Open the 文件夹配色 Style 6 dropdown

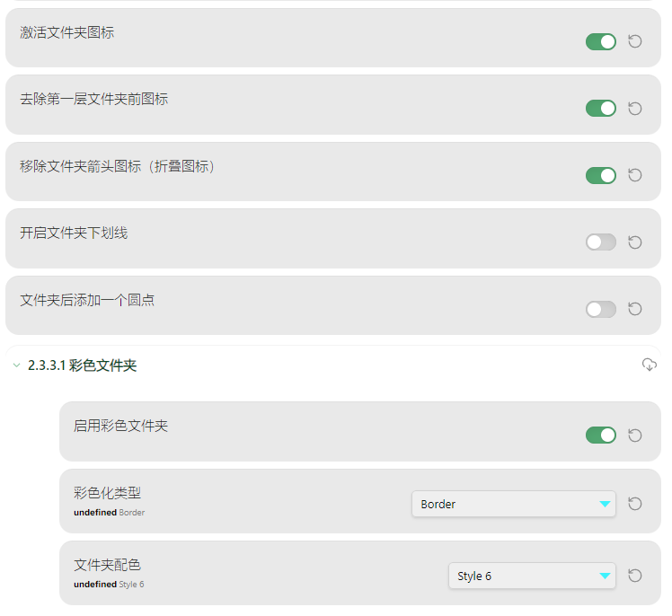tap(531, 576)
